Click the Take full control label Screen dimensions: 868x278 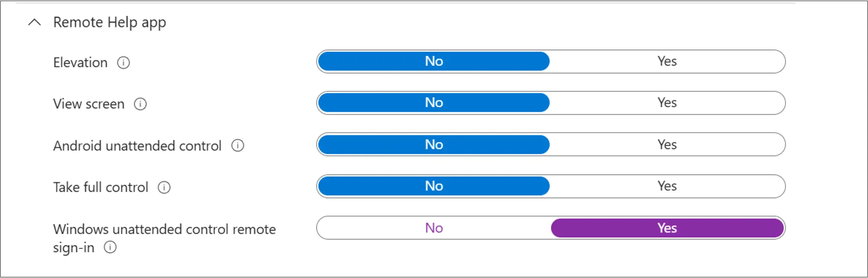[x=101, y=187]
